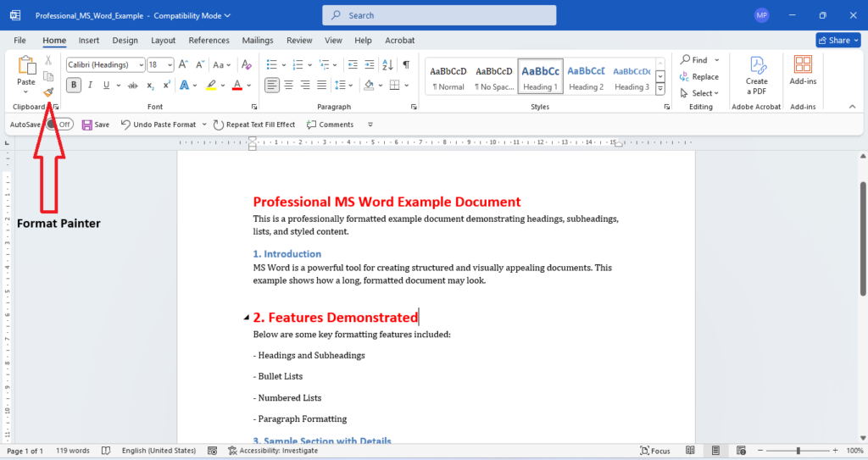The height and width of the screenshot is (460, 868).
Task: Switch to the Review tab
Action: (299, 41)
